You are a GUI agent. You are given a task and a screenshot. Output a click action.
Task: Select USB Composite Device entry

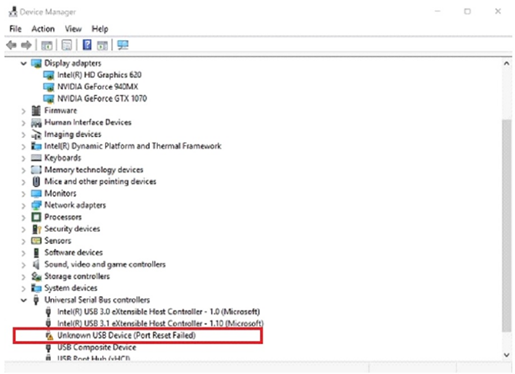96,347
